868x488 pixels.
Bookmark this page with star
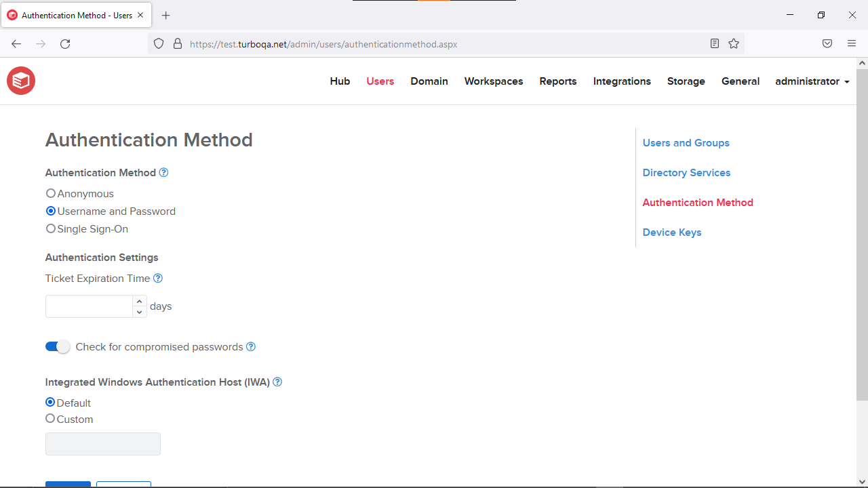tap(734, 44)
